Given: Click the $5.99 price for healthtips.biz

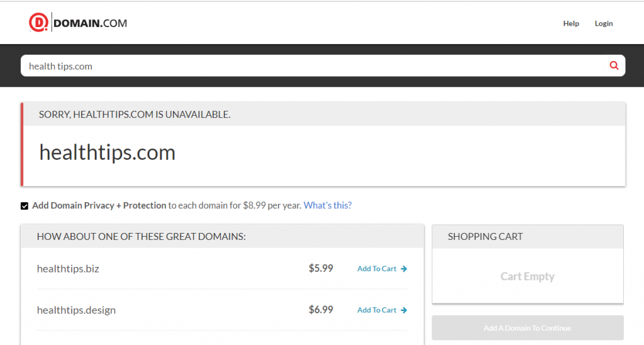Looking at the screenshot, I should coord(321,269).
